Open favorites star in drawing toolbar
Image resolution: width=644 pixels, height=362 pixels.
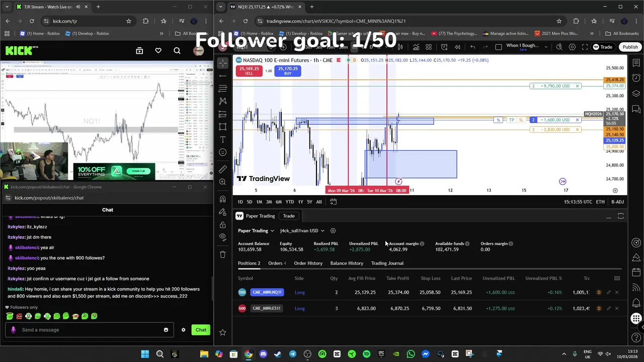pyautogui.click(x=223, y=332)
